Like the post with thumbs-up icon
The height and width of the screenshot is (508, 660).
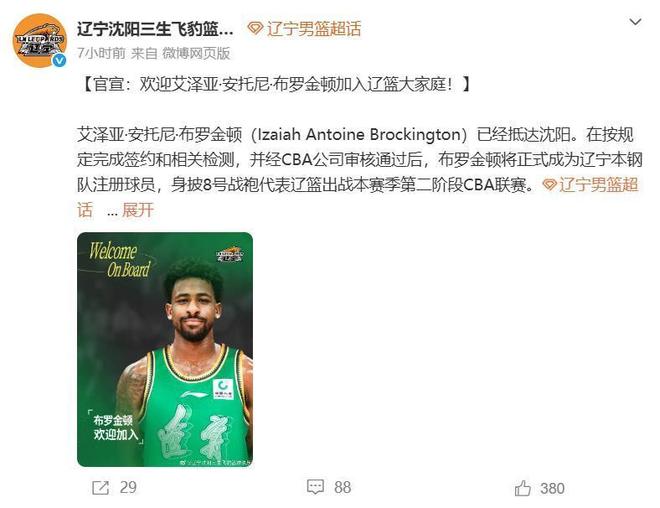[x=522, y=488]
